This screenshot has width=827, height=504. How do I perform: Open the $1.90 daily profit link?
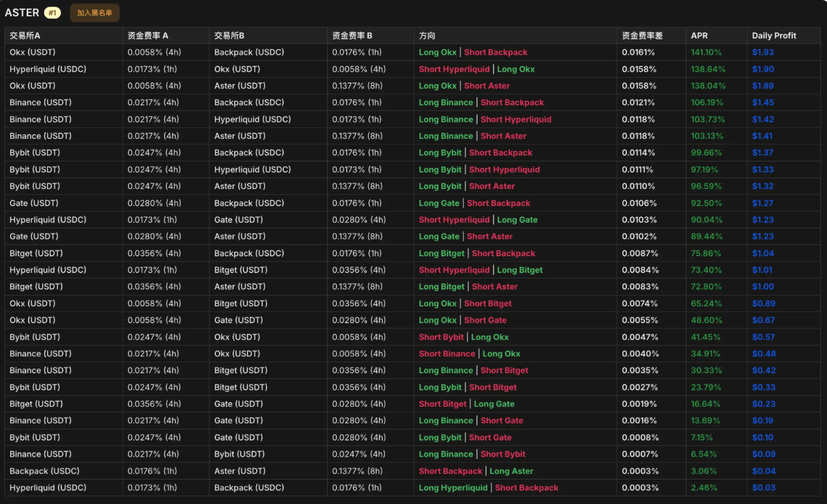763,69
